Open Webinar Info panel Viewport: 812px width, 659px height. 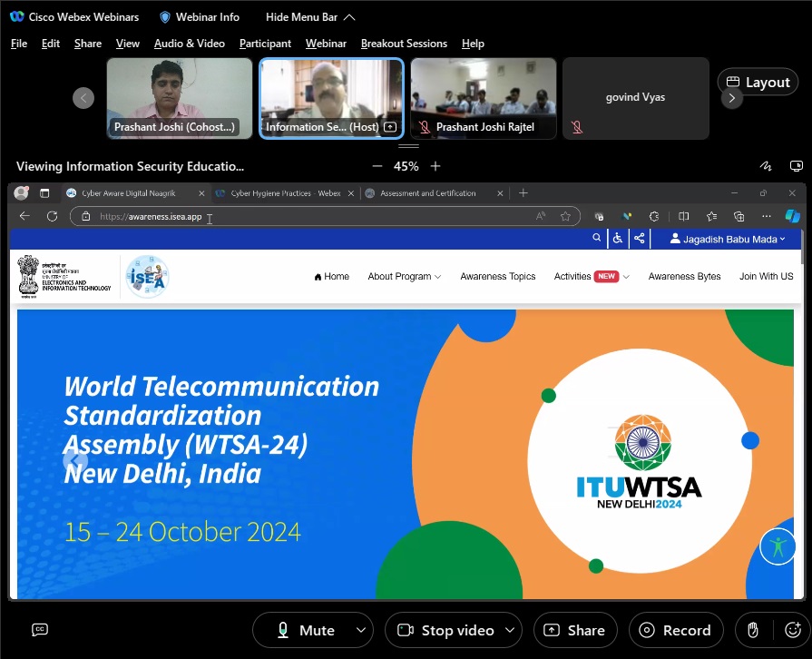(200, 16)
